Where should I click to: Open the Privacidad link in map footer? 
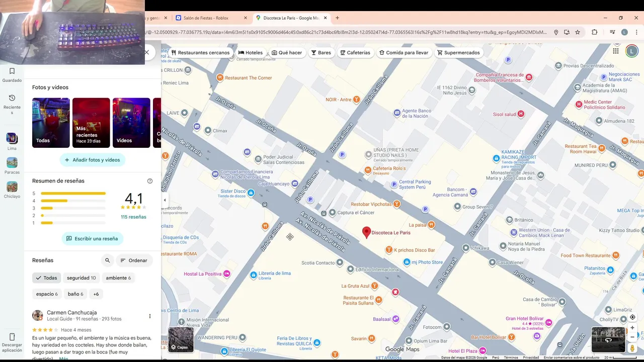(531, 357)
